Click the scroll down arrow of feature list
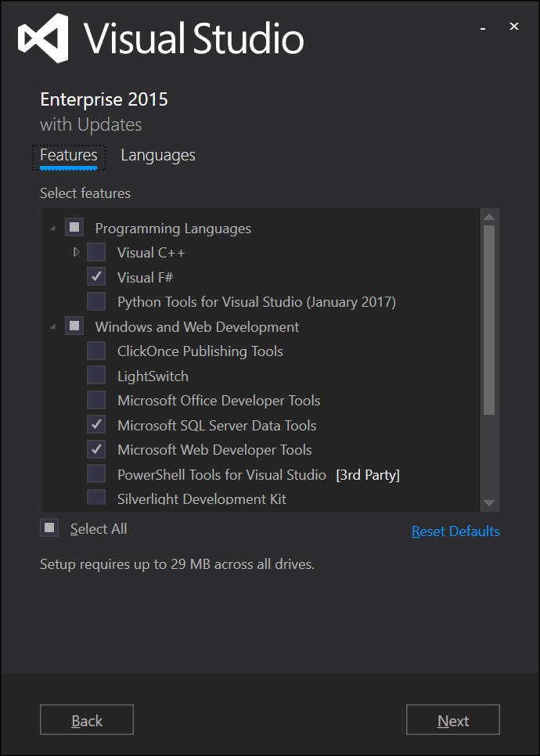 click(x=489, y=503)
